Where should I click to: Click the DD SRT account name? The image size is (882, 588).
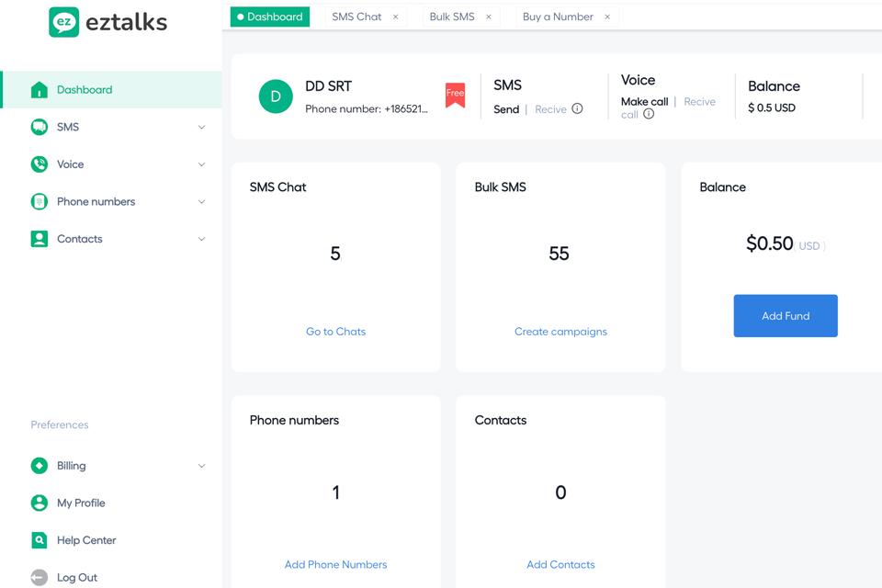point(329,86)
